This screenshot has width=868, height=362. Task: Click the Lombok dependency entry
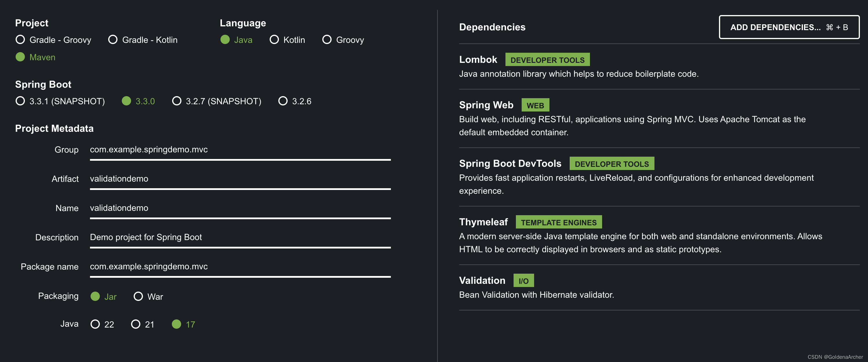point(659,66)
